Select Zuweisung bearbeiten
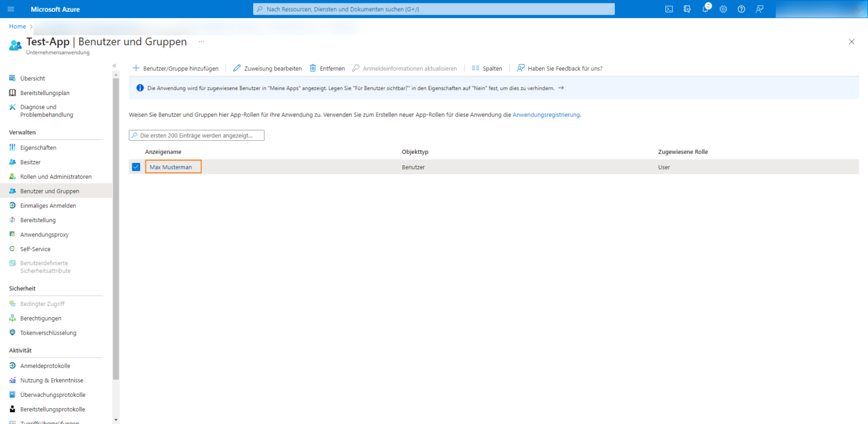 (267, 68)
